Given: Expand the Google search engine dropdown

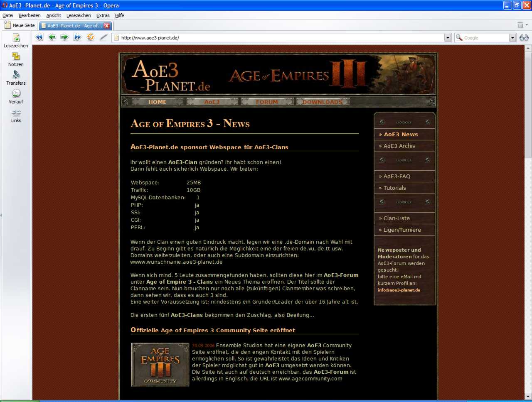Looking at the screenshot, I should point(512,38).
